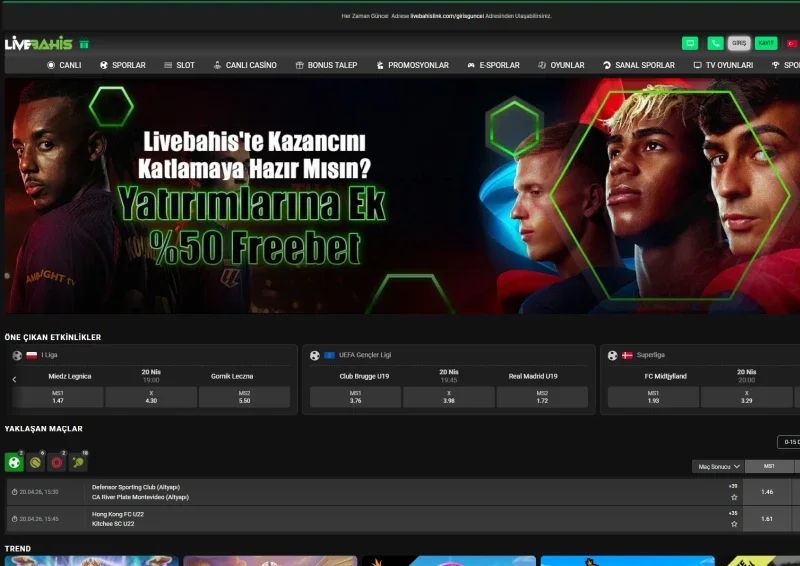Open the SLOT menu item
The height and width of the screenshot is (566, 800).
[x=180, y=65]
